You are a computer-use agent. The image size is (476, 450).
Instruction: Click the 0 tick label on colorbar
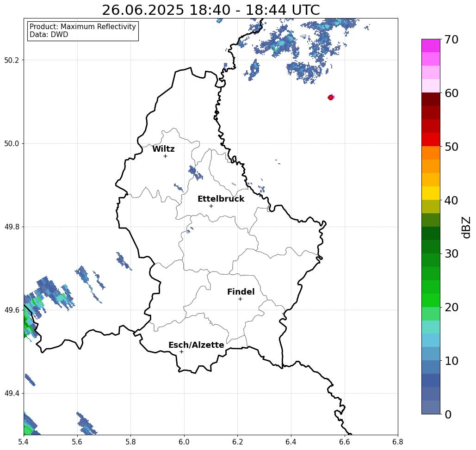(x=448, y=414)
